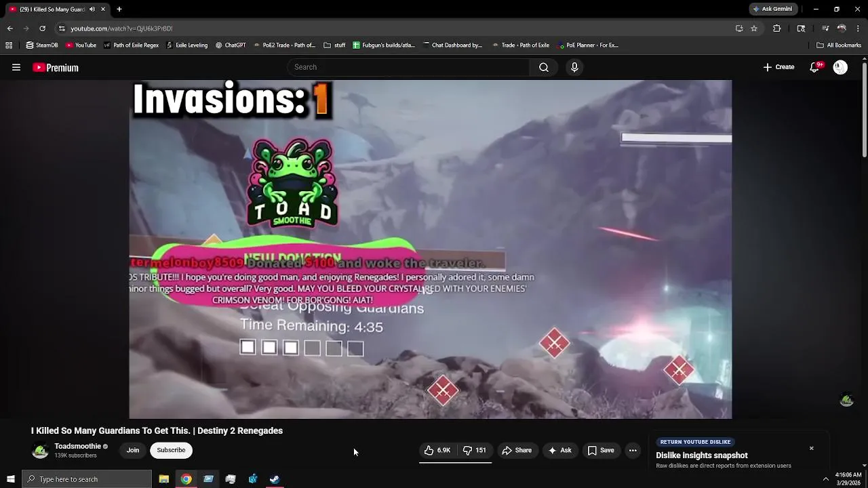
Task: Bookmark this page with the star icon
Action: pyautogui.click(x=754, y=28)
